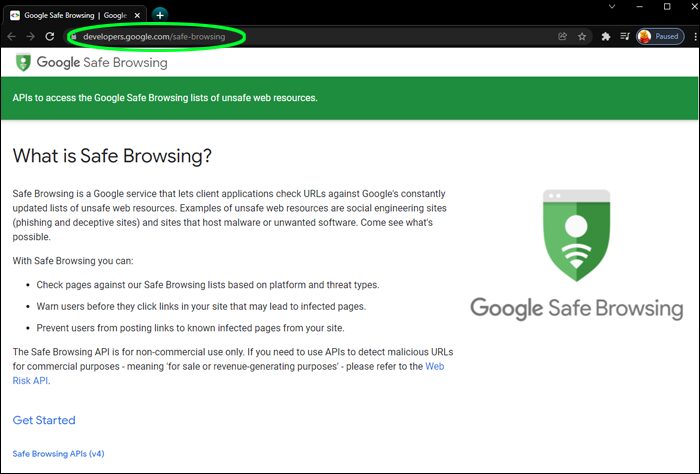Open the media control playlist icon
This screenshot has height=474, width=700.
point(625,37)
